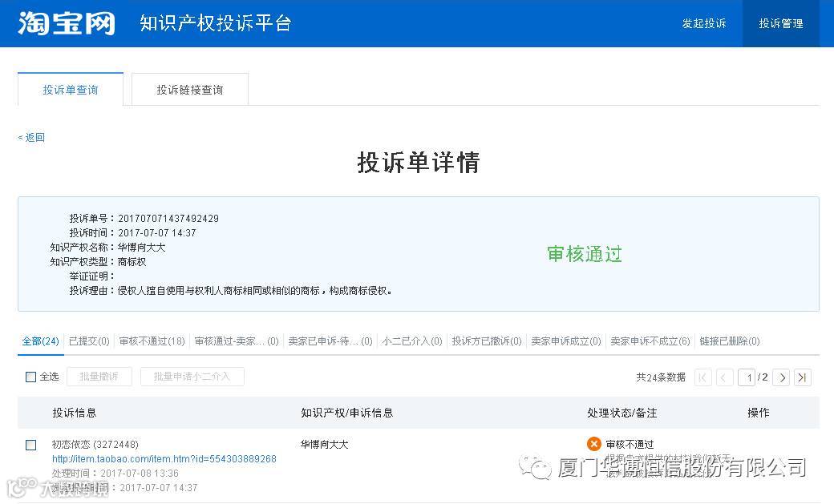Select the 审核通过-卖家…(0) filter tab
The image size is (834, 504).
click(237, 341)
